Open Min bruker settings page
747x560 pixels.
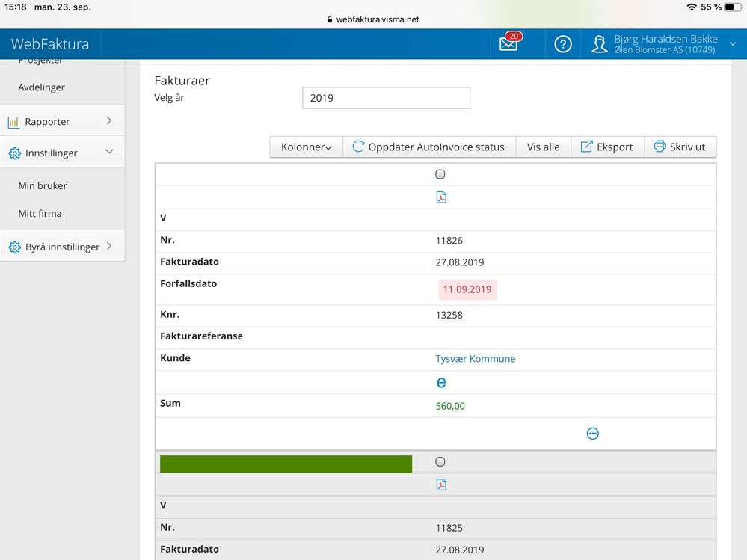coord(43,185)
